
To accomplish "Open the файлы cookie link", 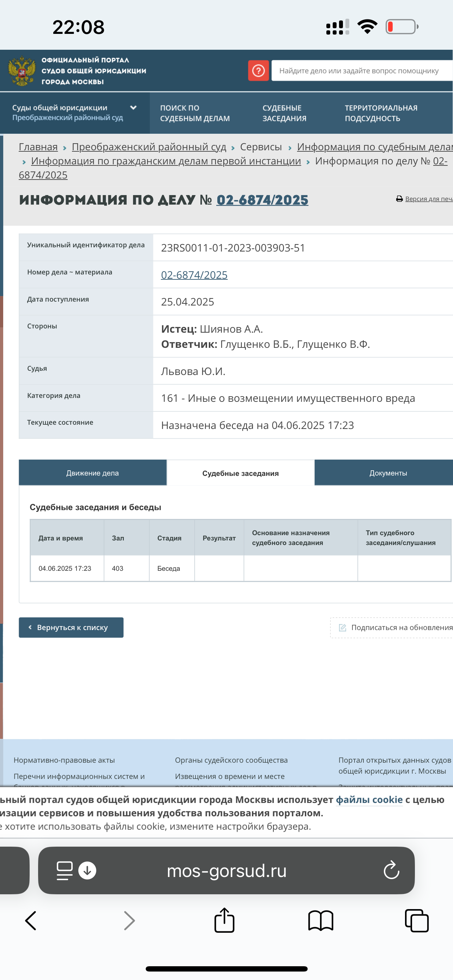I will [369, 800].
